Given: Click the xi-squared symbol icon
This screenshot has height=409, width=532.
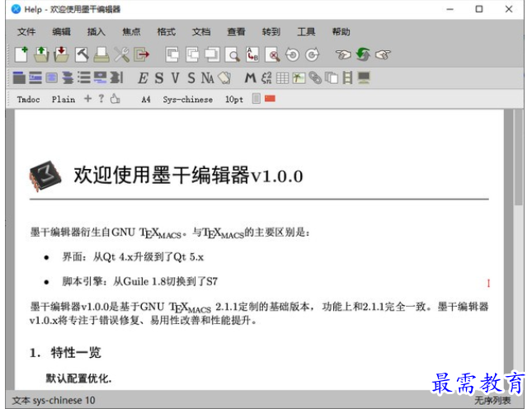Looking at the screenshot, I should (x=266, y=78).
